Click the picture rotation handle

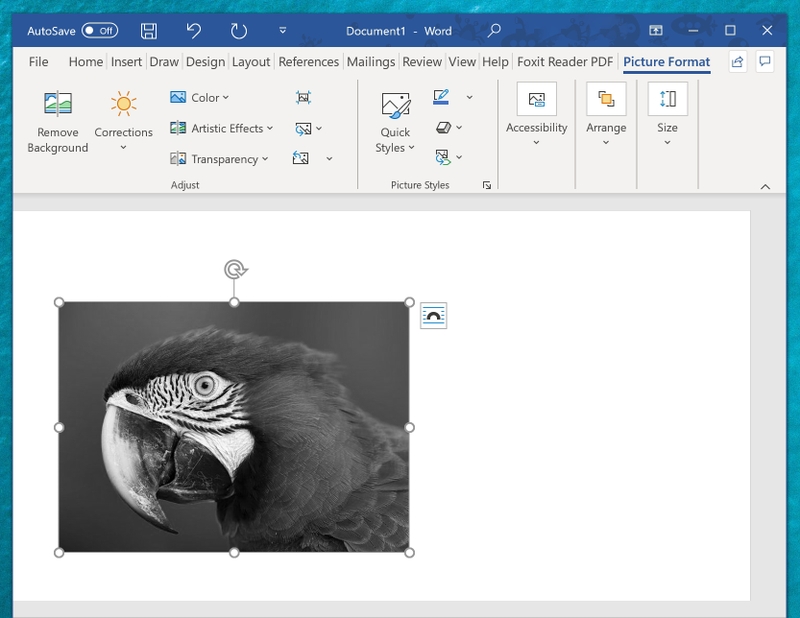coord(235,269)
